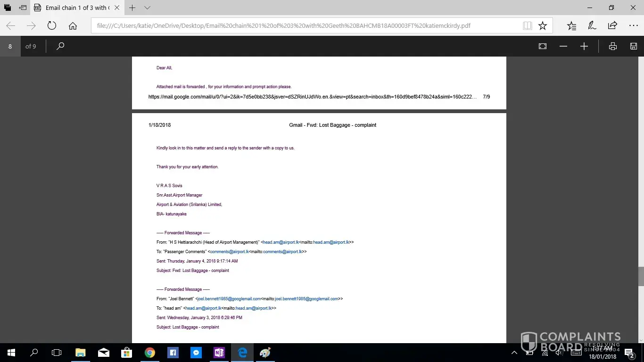Image resolution: width=644 pixels, height=362 pixels.
Task: Launch Google Chrome from taskbar
Action: click(x=150, y=353)
